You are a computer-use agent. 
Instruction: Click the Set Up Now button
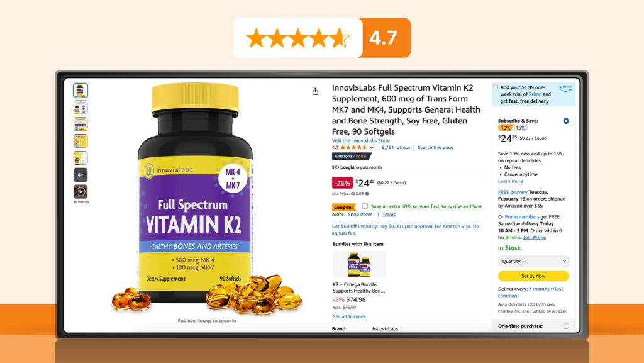point(533,276)
